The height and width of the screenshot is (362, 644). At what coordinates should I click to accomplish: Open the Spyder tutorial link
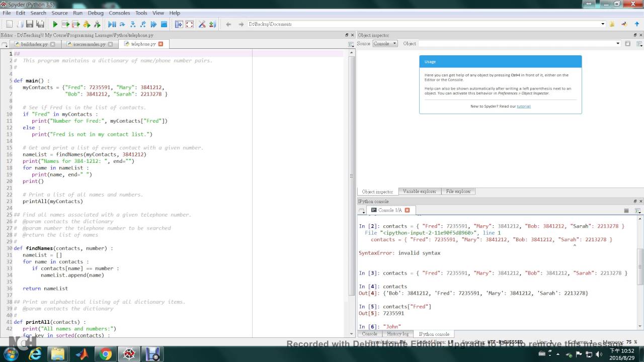coord(524,106)
